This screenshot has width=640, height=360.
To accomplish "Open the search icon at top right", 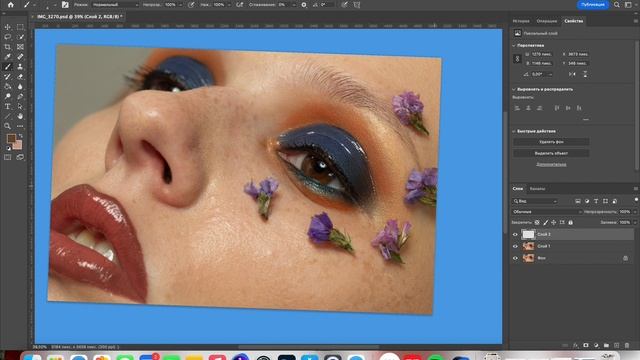I will (x=617, y=5).
